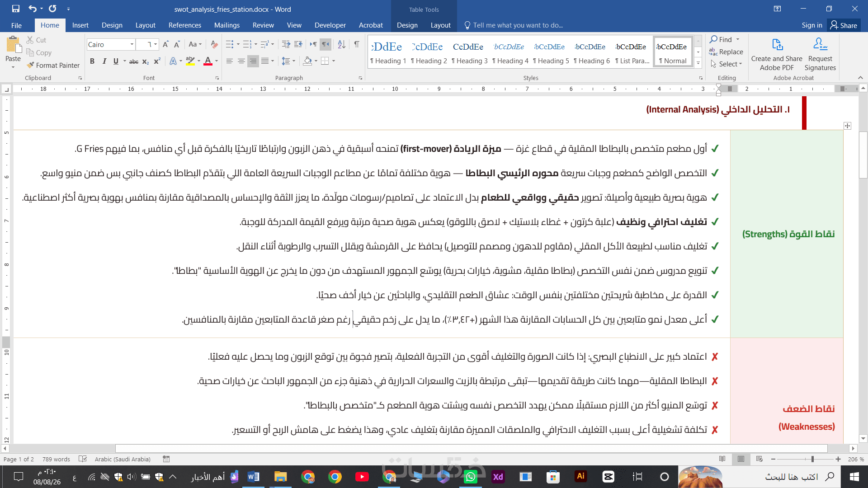This screenshot has height=488, width=868.
Task: Change language from Arabic (Saudi Arabia)
Action: 123,459
